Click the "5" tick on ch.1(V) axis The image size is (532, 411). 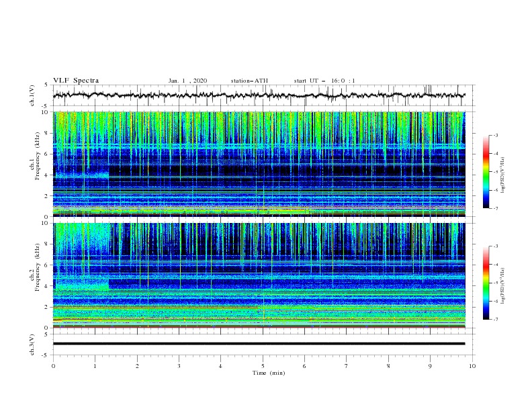[x=46, y=85]
